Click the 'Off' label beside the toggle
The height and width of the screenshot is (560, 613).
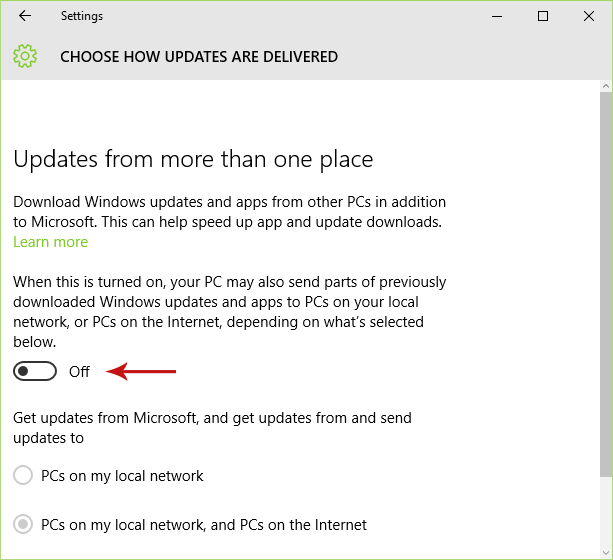click(79, 372)
